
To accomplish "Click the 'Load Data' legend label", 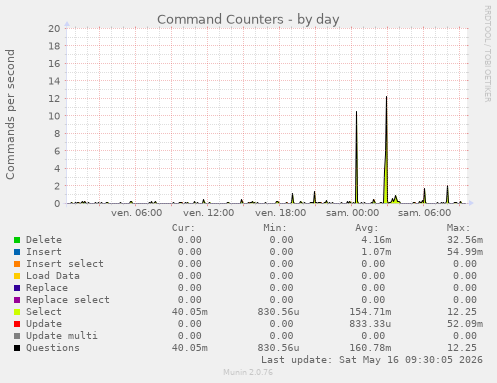I will point(53,276).
